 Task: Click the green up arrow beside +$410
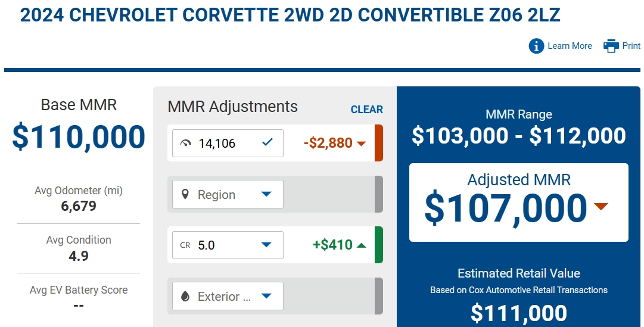coord(361,245)
